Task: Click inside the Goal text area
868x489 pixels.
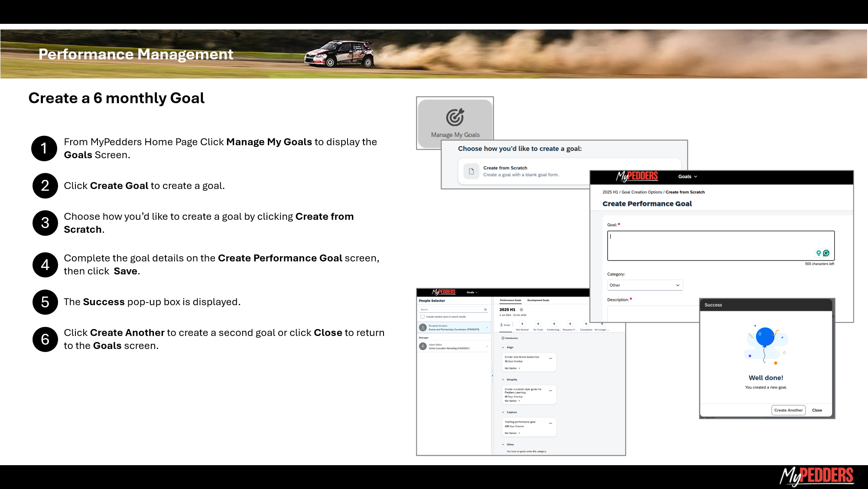Action: (x=721, y=246)
